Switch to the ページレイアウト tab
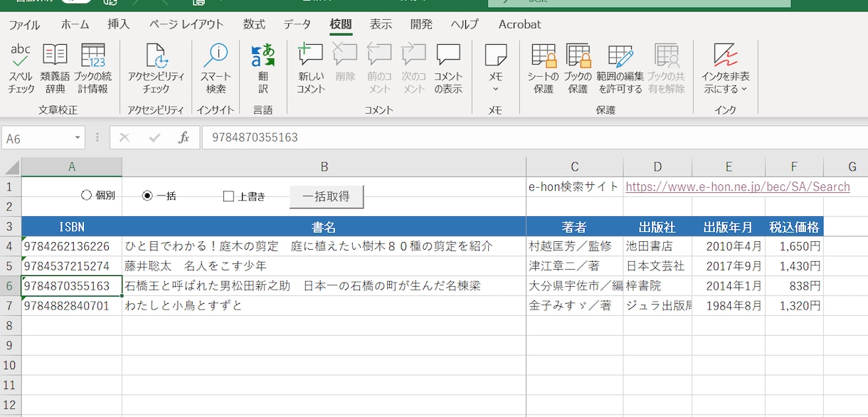The image size is (868, 417). tap(186, 24)
